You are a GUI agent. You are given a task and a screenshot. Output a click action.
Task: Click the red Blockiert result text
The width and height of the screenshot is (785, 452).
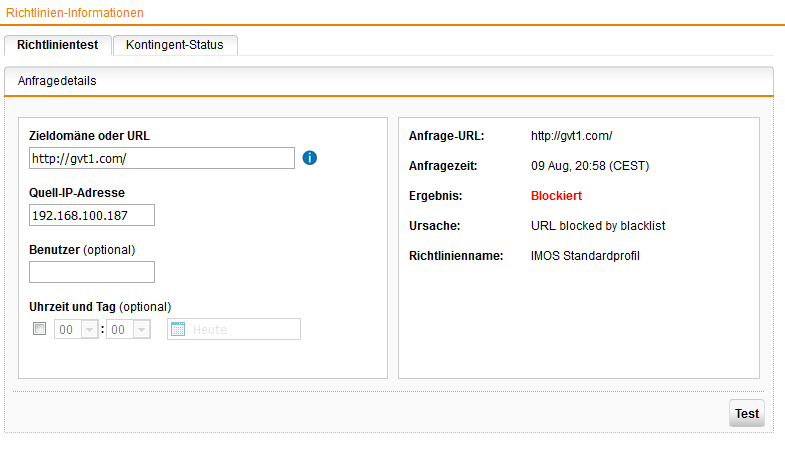coord(556,196)
